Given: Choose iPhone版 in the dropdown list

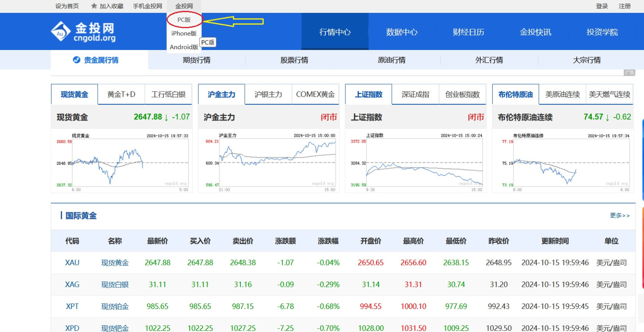Looking at the screenshot, I should (x=184, y=33).
